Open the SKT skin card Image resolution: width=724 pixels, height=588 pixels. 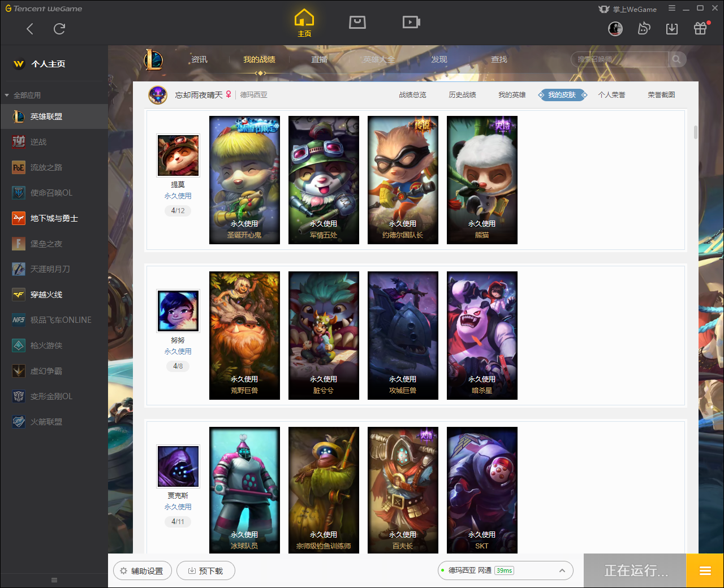[482, 490]
